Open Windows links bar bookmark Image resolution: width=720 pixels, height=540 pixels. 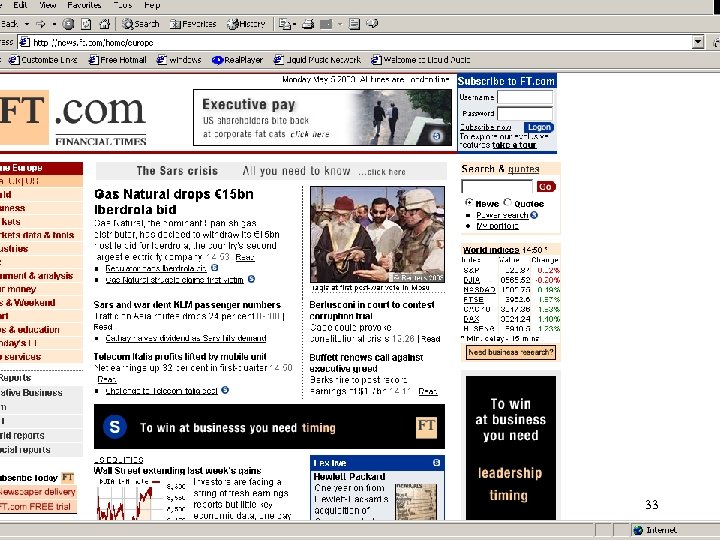click(x=180, y=60)
